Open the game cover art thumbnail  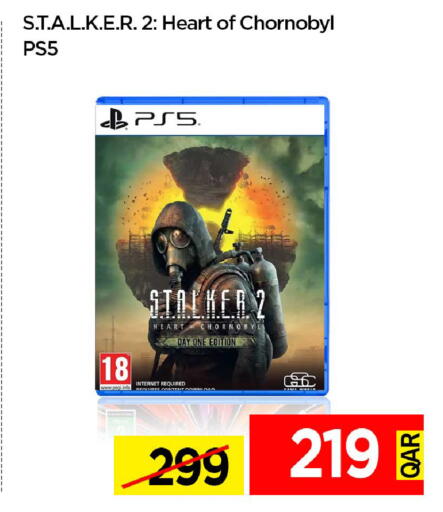click(x=212, y=246)
